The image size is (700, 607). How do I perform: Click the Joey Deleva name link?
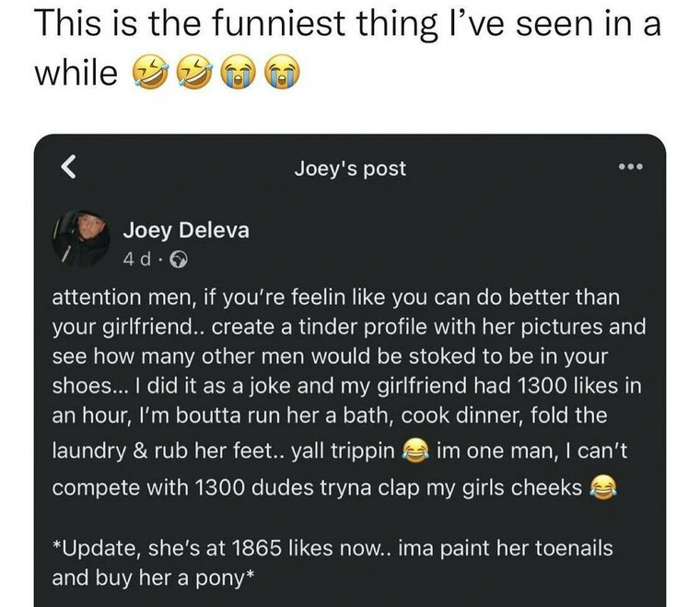click(186, 229)
